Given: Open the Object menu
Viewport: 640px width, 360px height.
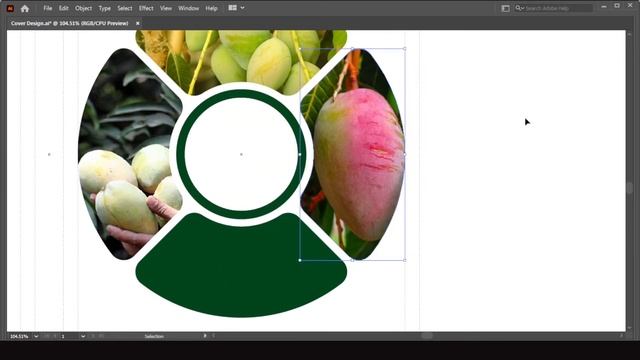Looking at the screenshot, I should point(83,8).
